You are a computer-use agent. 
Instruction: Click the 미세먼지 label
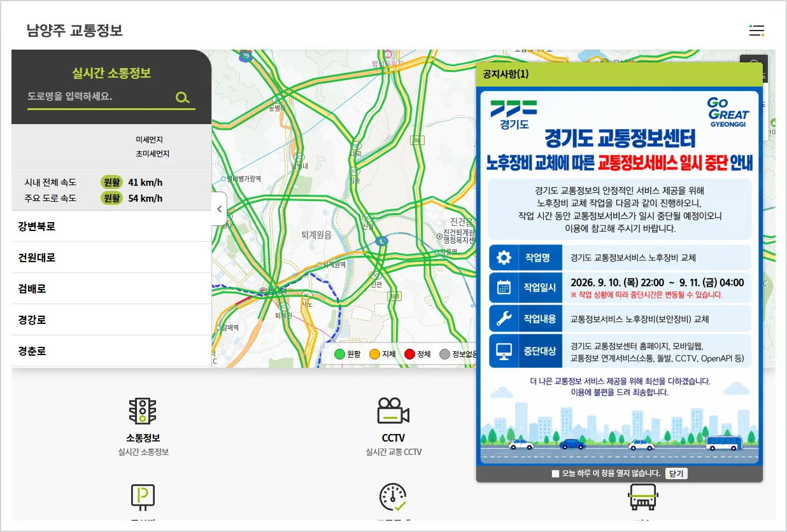[149, 139]
